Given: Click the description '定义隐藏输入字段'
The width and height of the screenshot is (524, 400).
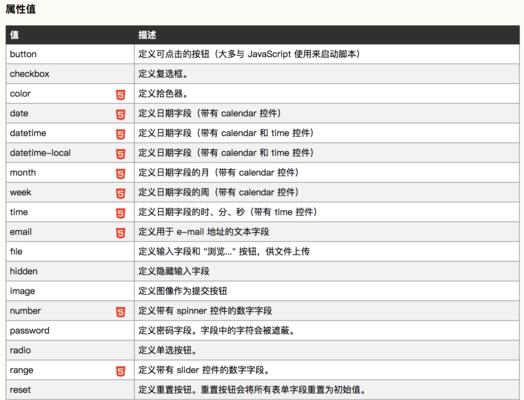Looking at the screenshot, I should 174,271.
